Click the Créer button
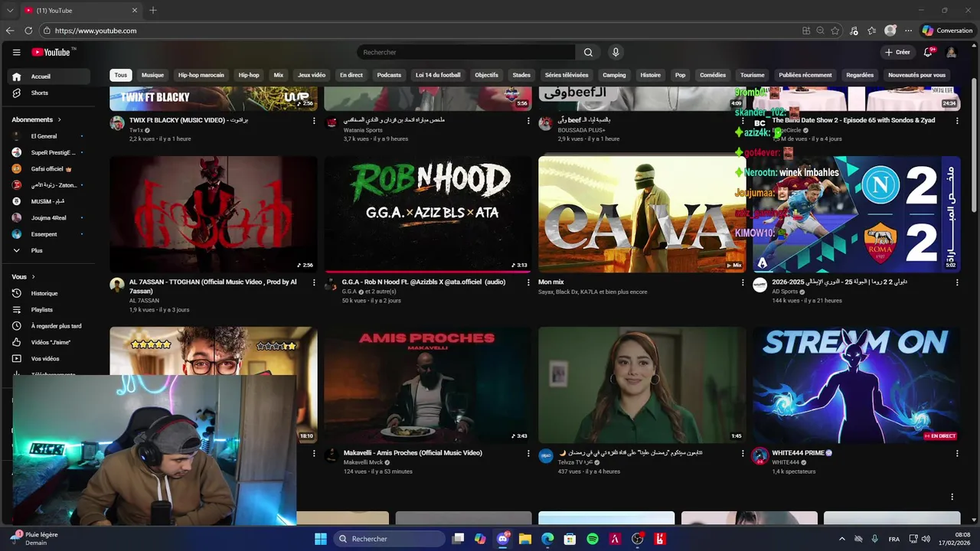Screen dimensions: 980x551 coord(897,52)
